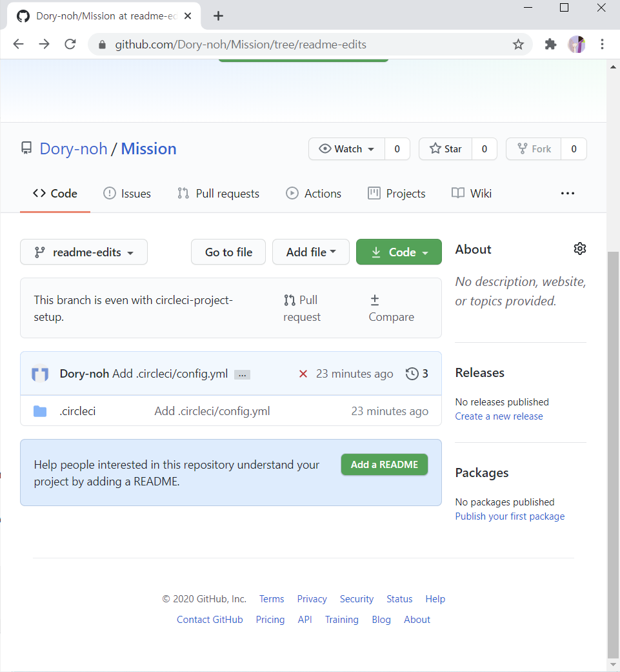Show more repository tabs via the ellipsis

pyautogui.click(x=568, y=193)
